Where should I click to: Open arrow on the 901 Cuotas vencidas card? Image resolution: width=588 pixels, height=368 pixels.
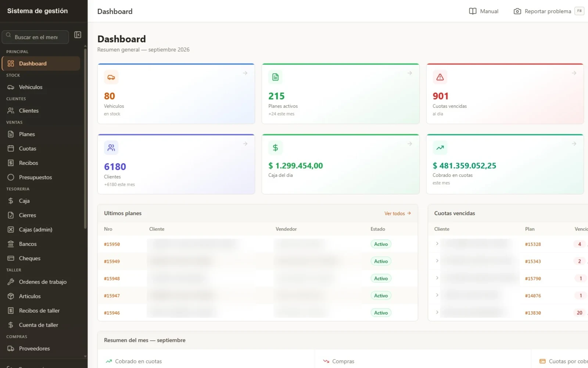(x=574, y=73)
